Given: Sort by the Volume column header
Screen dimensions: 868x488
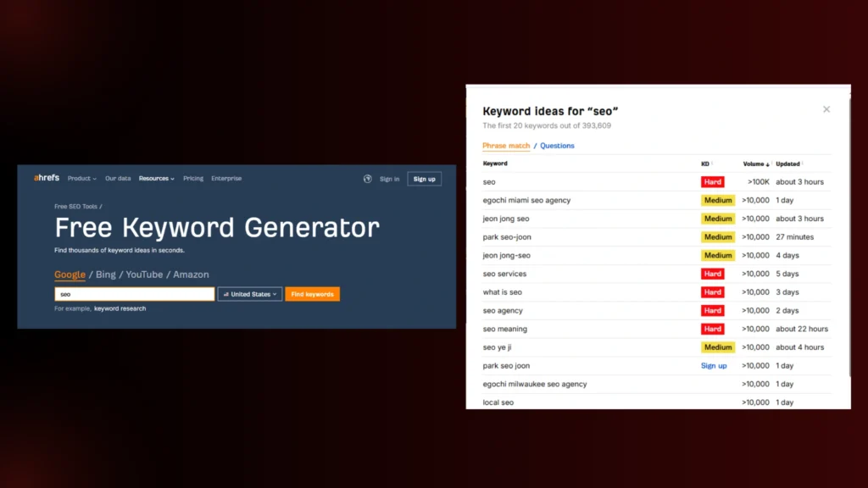Looking at the screenshot, I should point(755,164).
